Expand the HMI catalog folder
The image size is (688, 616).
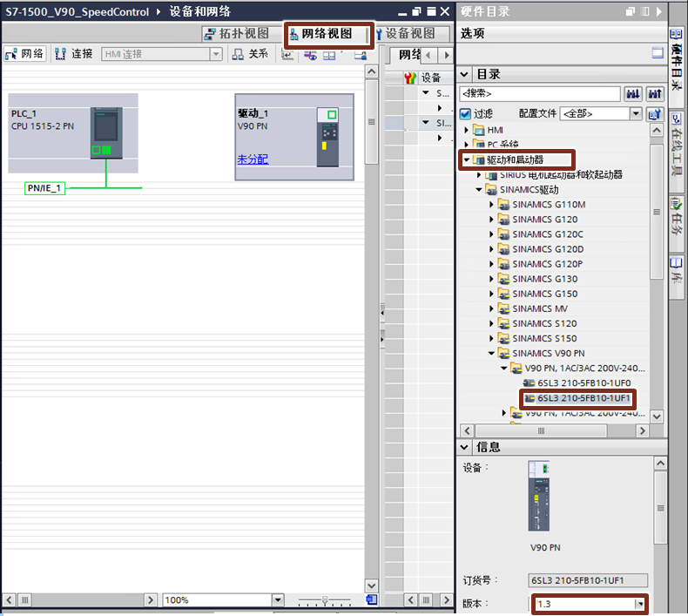pos(467,130)
